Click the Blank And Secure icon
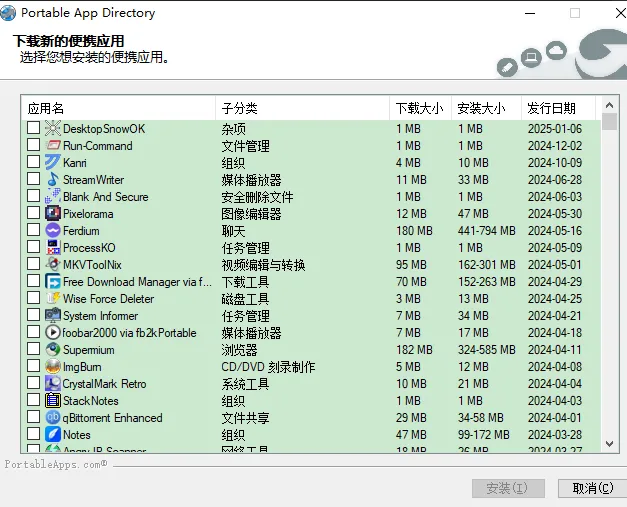The height and width of the screenshot is (507, 627). [53, 196]
